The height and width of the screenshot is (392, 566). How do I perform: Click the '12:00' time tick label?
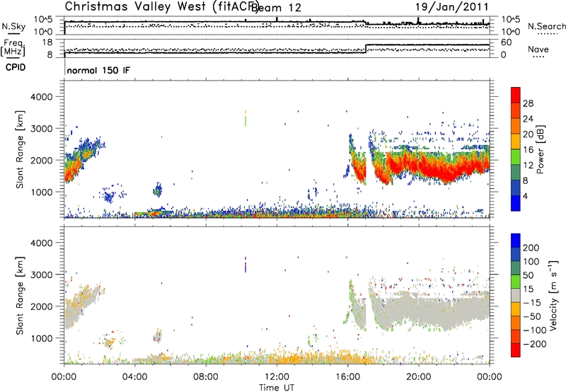(277, 377)
